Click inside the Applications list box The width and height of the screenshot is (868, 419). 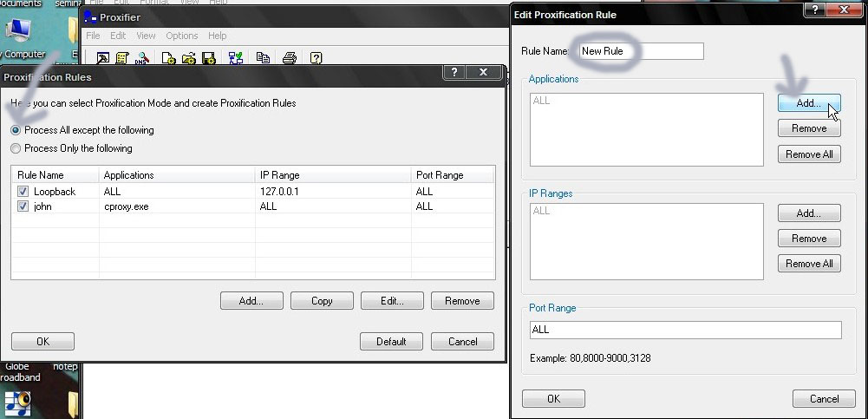(x=647, y=129)
